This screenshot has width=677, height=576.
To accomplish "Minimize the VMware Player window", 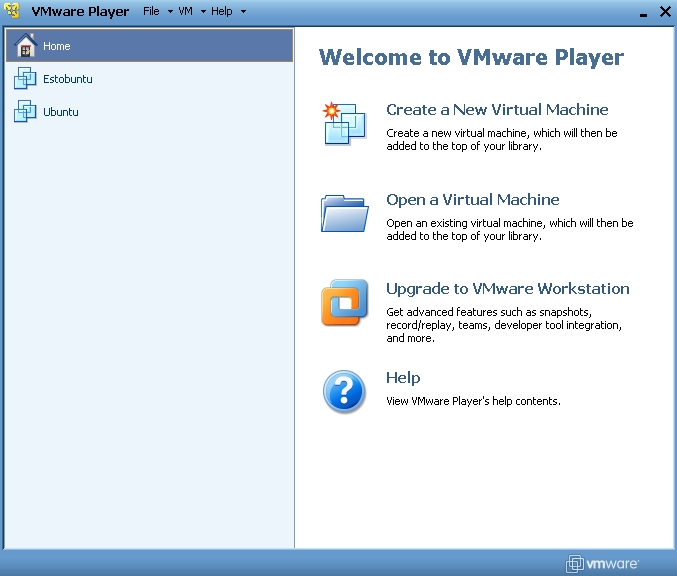I will 643,14.
